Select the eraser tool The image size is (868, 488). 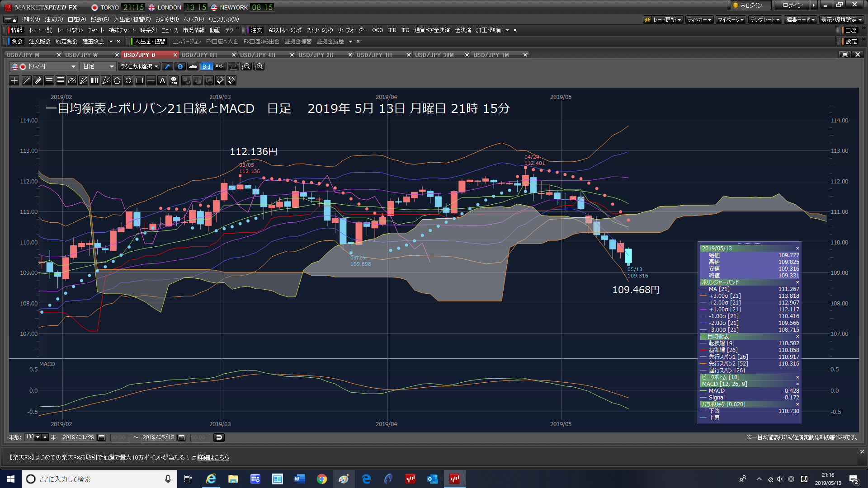(x=220, y=80)
